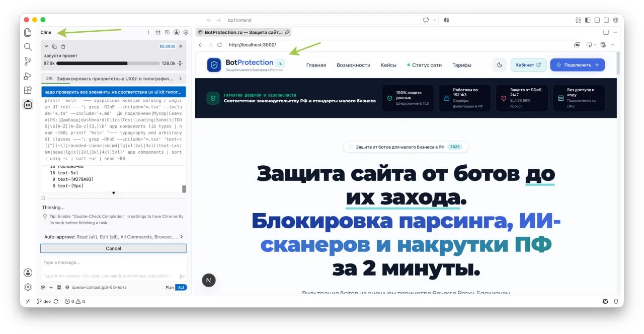Switch Cline to Plan mode
The image size is (644, 334).
click(x=170, y=287)
